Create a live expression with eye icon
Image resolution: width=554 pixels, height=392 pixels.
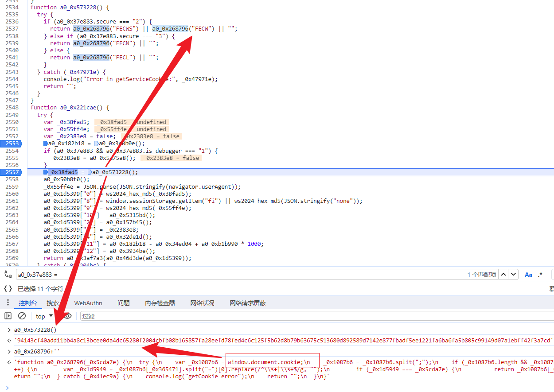[67, 316]
